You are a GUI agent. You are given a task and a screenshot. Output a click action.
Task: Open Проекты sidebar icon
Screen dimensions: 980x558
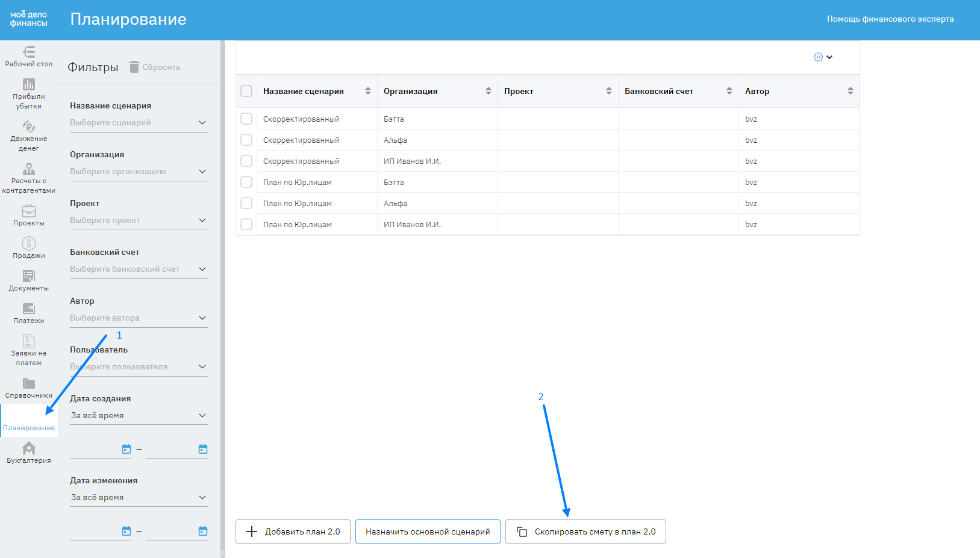coord(29,211)
